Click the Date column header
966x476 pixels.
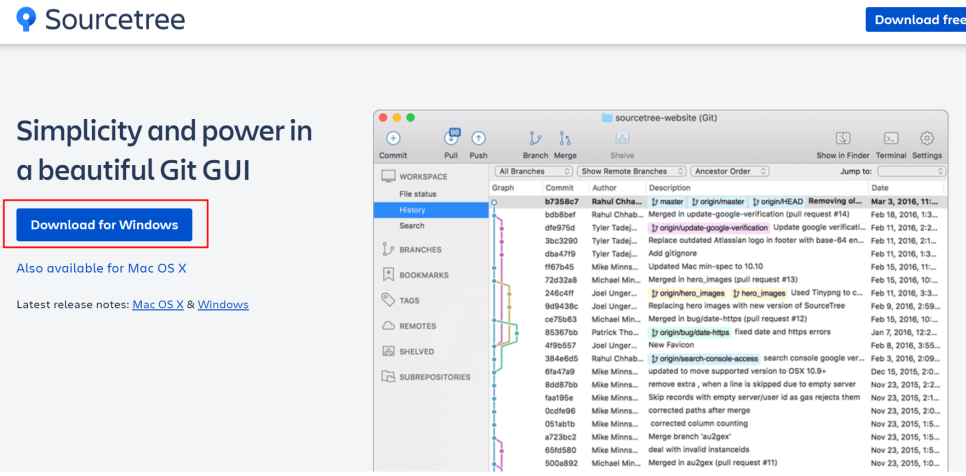[x=879, y=188]
